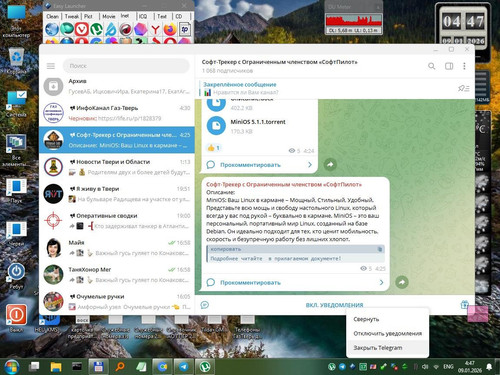Screen dimensions: 500x375
Task: Open the notification center bell icon
Action: pos(489,367)
